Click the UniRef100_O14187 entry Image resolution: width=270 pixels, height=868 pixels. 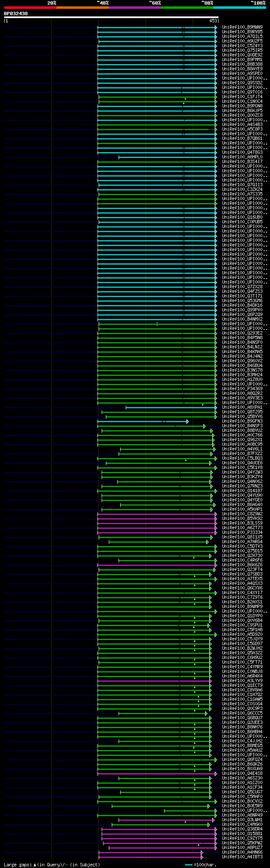[242, 490]
